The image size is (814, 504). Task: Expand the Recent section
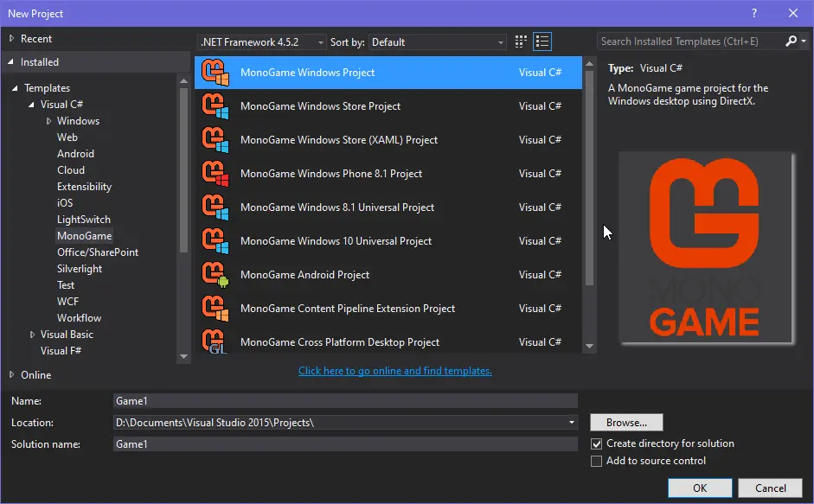pyautogui.click(x=11, y=38)
